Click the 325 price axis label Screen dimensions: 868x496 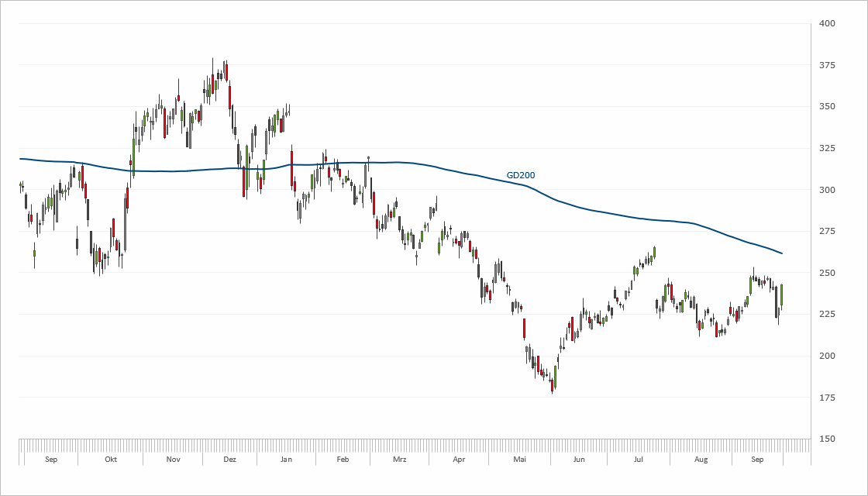coord(826,148)
